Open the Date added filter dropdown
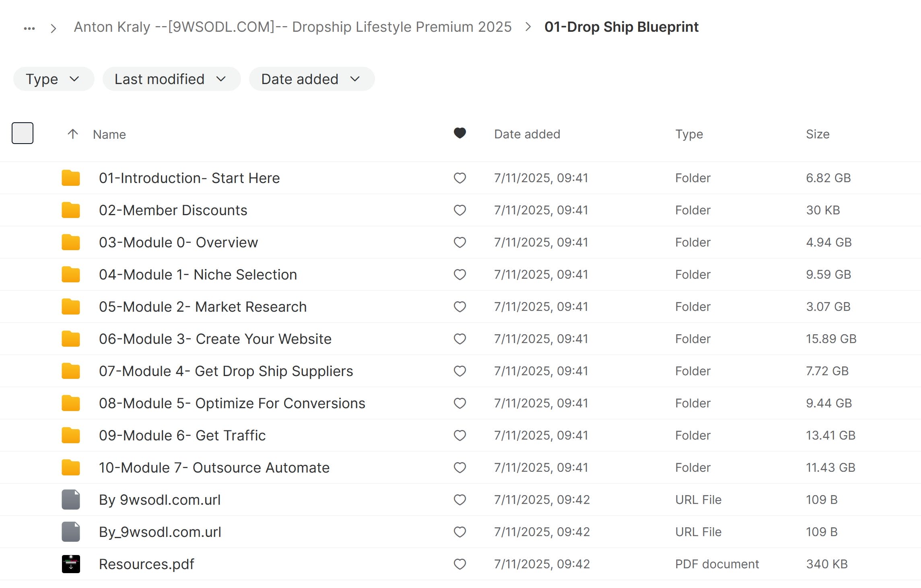Viewport: 921px width, 588px height. (311, 79)
